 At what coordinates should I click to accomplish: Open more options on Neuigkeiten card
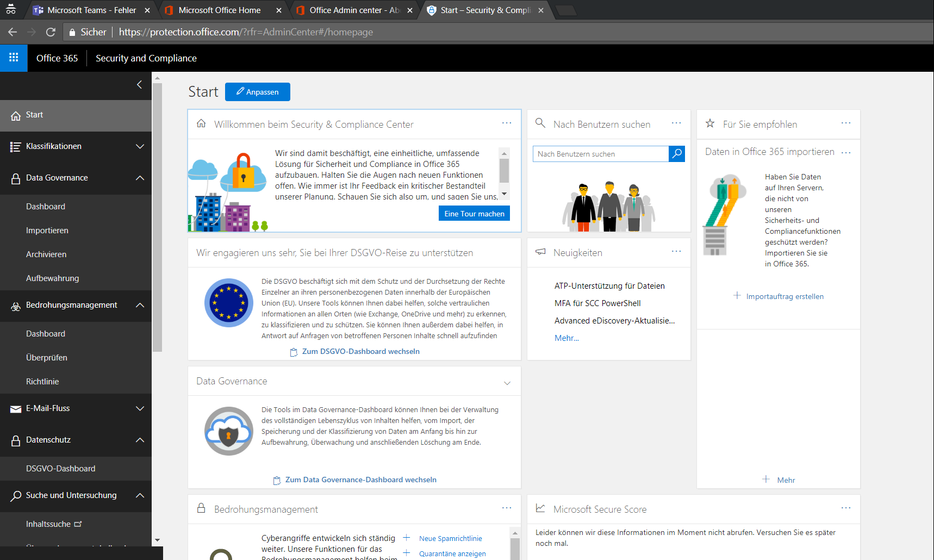(x=676, y=252)
